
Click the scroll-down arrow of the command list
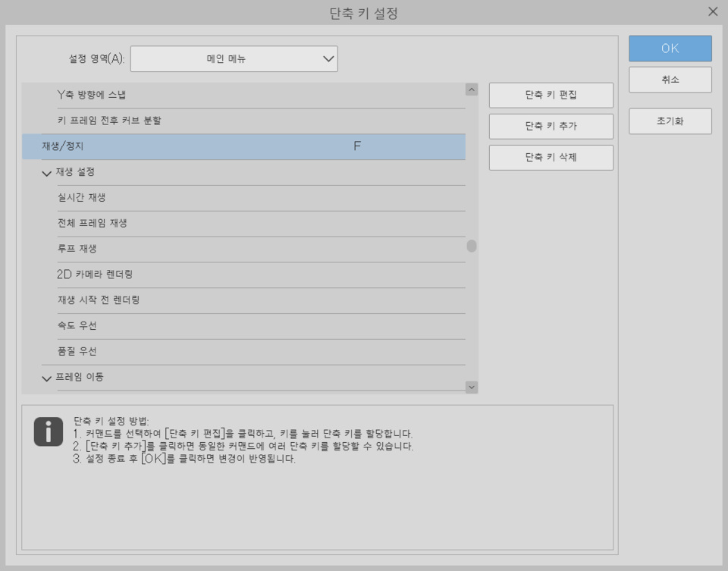pyautogui.click(x=472, y=387)
